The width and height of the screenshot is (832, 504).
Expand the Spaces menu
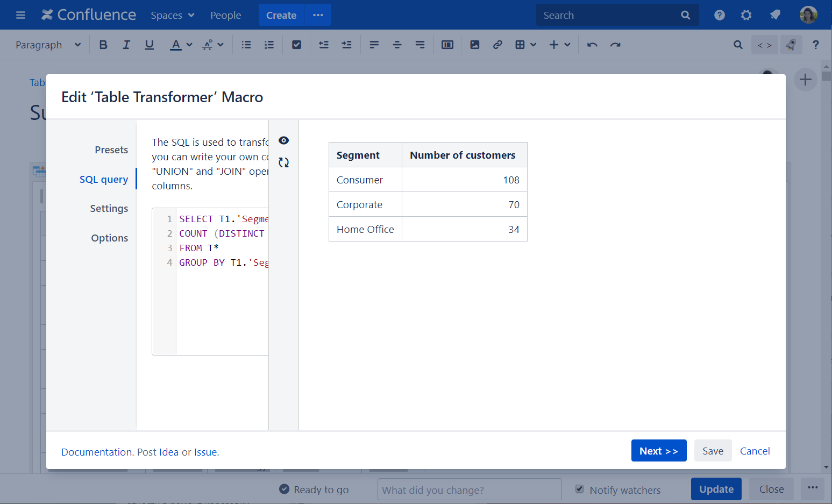point(172,16)
